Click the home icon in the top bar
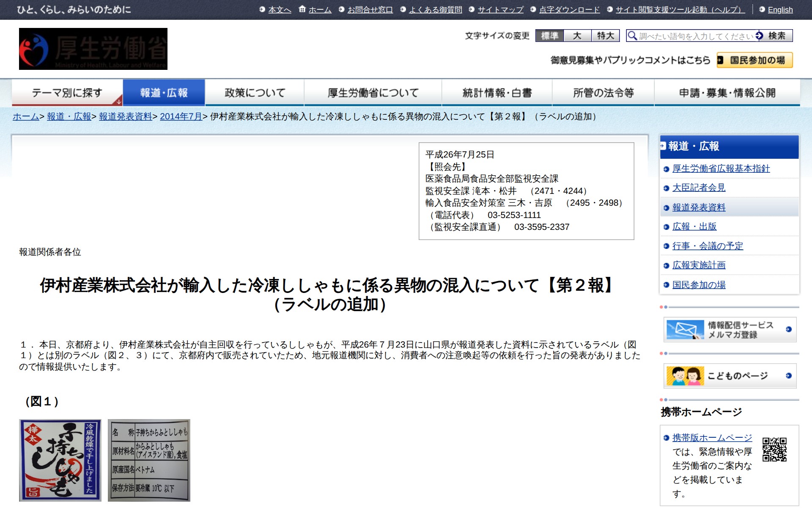This screenshot has height=508, width=812. point(302,9)
